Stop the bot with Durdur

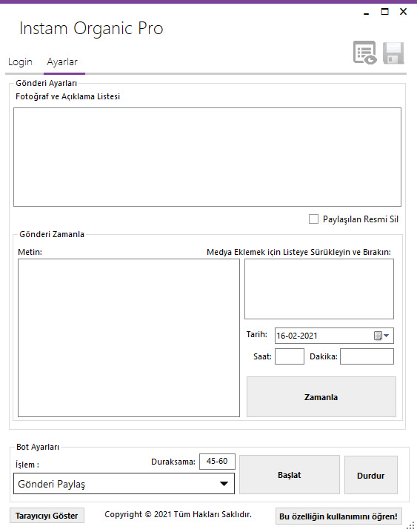(371, 475)
